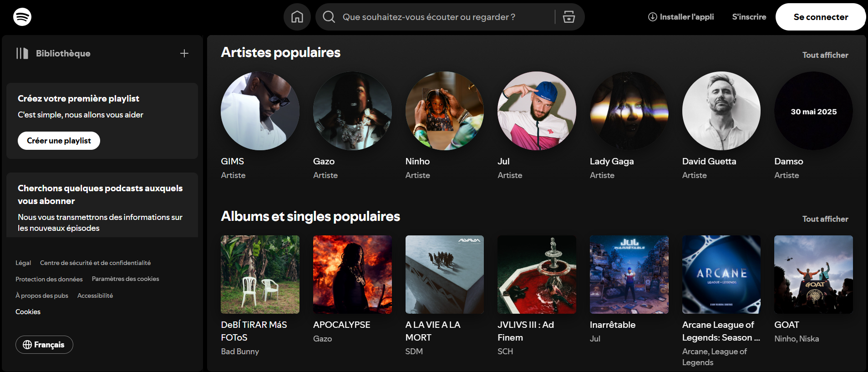Image resolution: width=868 pixels, height=372 pixels.
Task: Open Paramètres des cookies link
Action: 126,279
